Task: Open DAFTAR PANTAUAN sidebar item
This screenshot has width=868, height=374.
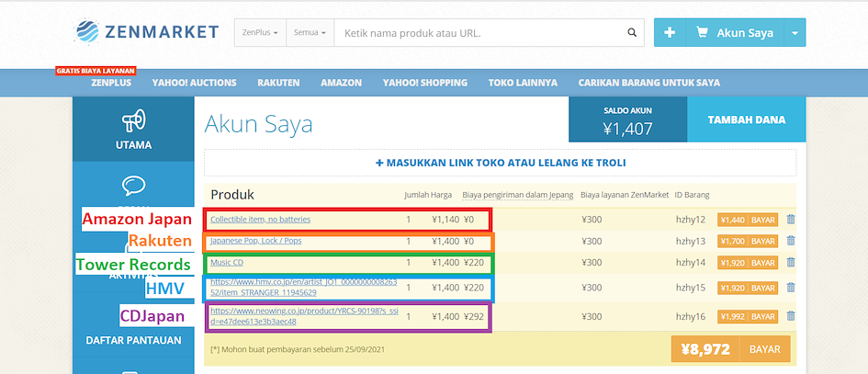Action: [x=133, y=340]
